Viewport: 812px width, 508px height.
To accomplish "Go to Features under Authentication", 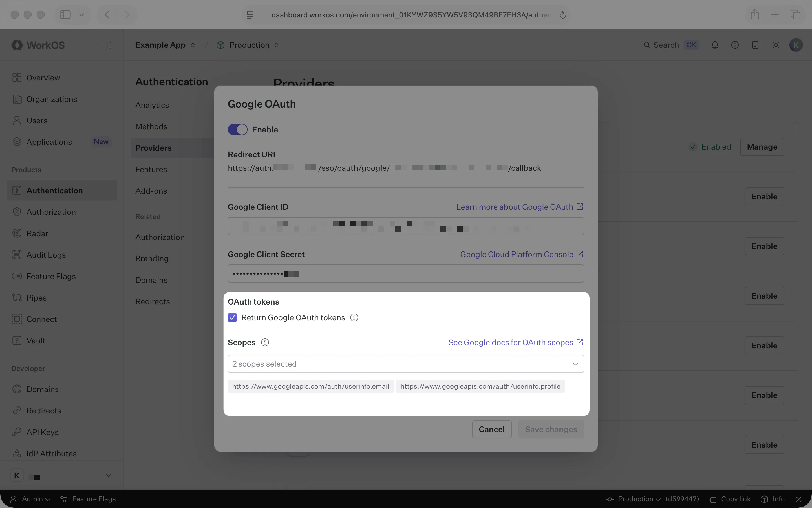I will (151, 169).
